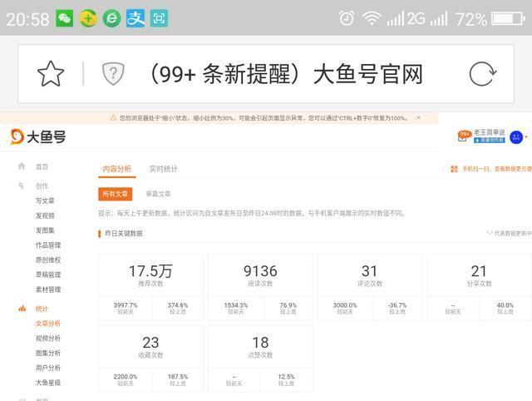Tap the Wi-Fi status icon
Screen dimensions: 532x401
click(372, 18)
